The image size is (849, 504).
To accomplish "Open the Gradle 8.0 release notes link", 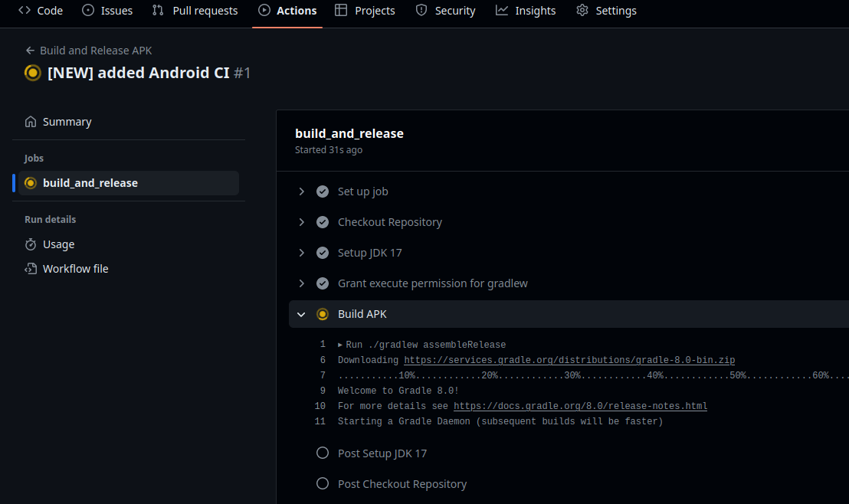I will (581, 406).
